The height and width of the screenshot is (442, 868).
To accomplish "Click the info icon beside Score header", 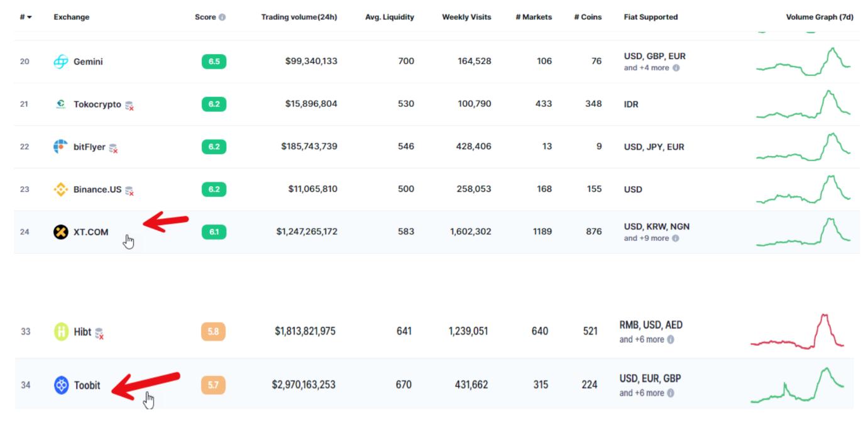I will 222,17.
